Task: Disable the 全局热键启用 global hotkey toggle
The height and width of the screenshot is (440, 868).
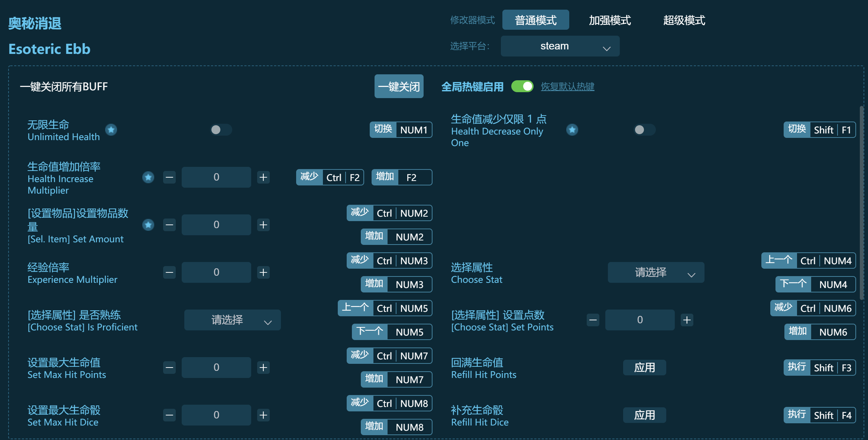Action: 523,86
